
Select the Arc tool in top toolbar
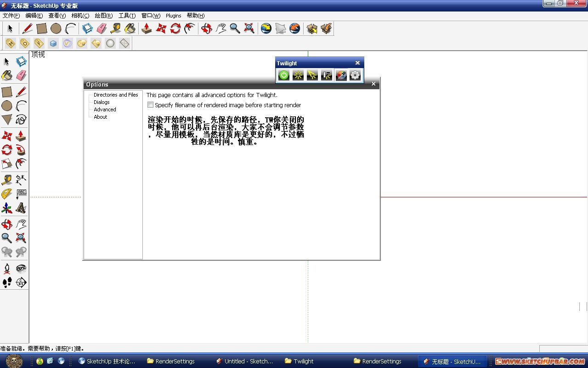tap(70, 29)
